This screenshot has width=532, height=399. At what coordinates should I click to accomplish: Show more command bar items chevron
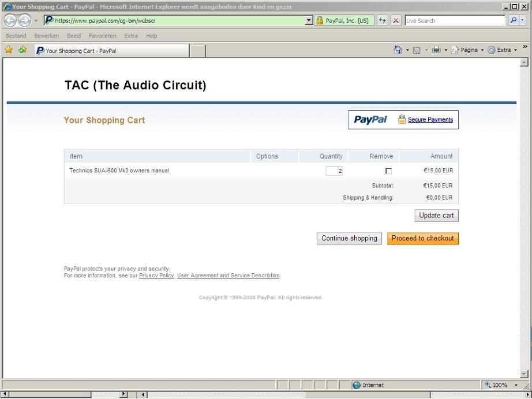tap(525, 47)
